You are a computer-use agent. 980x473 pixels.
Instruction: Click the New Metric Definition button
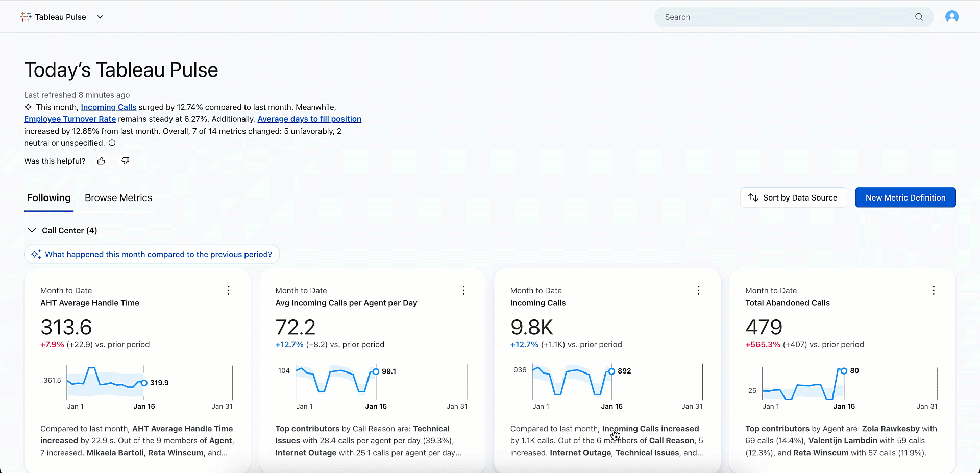905,197
